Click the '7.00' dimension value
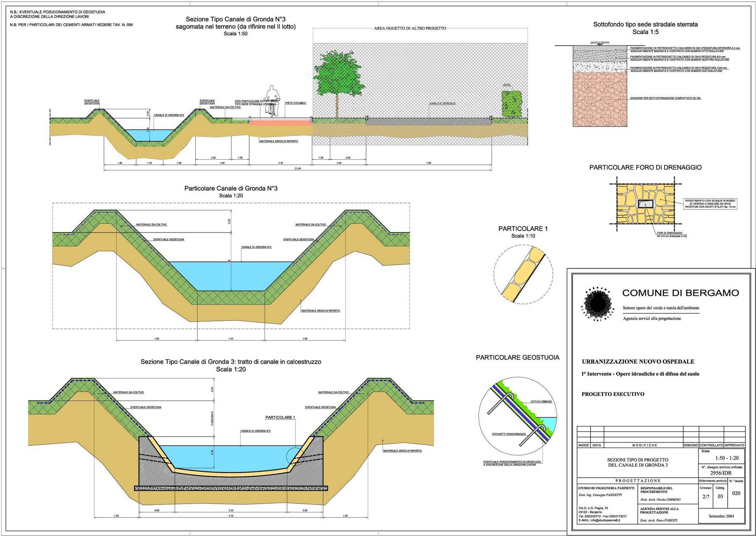The height and width of the screenshot is (536, 756). (x=429, y=163)
